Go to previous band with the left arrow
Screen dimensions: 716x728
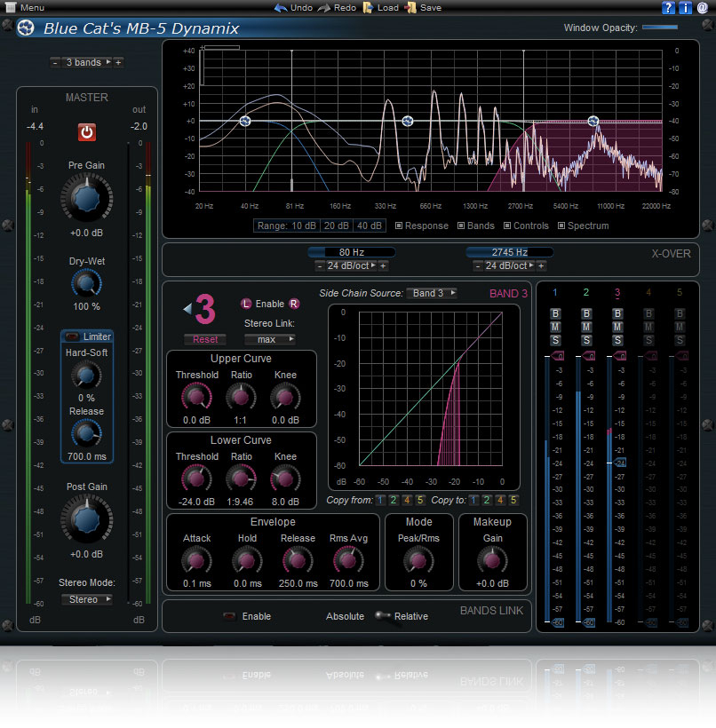187,309
